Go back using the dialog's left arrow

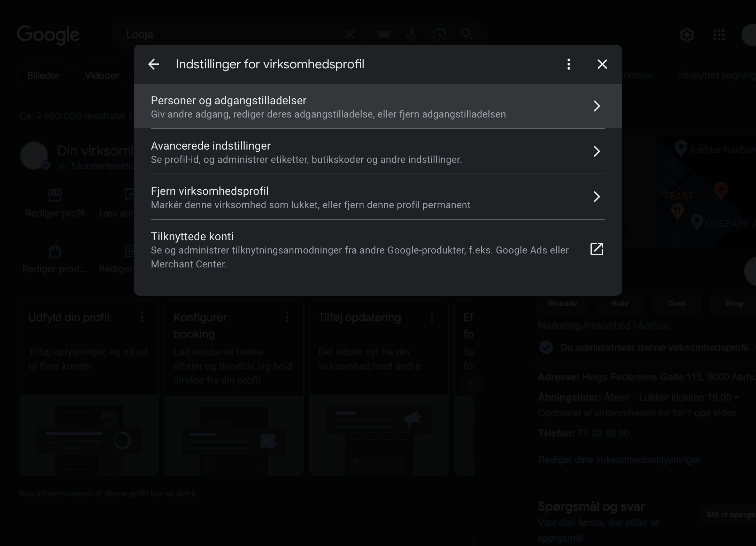coord(154,64)
